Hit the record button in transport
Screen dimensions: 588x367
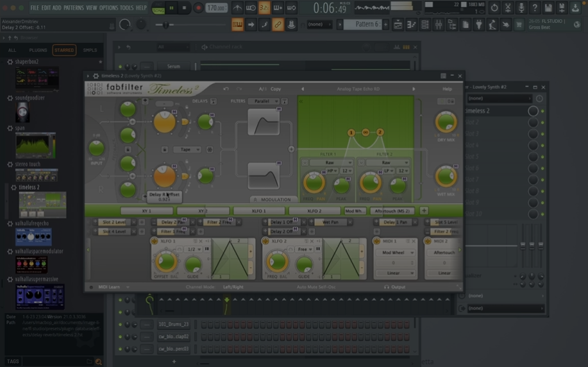click(x=198, y=8)
